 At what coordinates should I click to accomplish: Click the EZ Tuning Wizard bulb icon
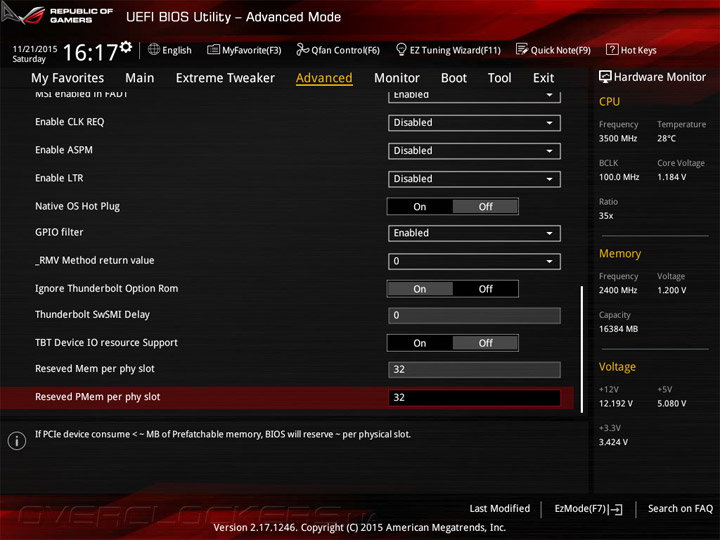[401, 49]
